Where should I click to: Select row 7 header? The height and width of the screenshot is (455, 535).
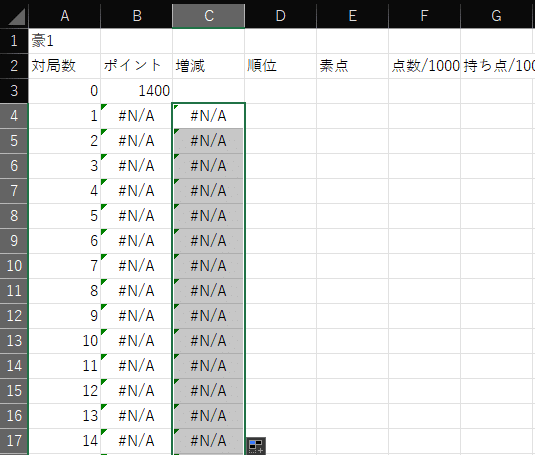coord(14,191)
